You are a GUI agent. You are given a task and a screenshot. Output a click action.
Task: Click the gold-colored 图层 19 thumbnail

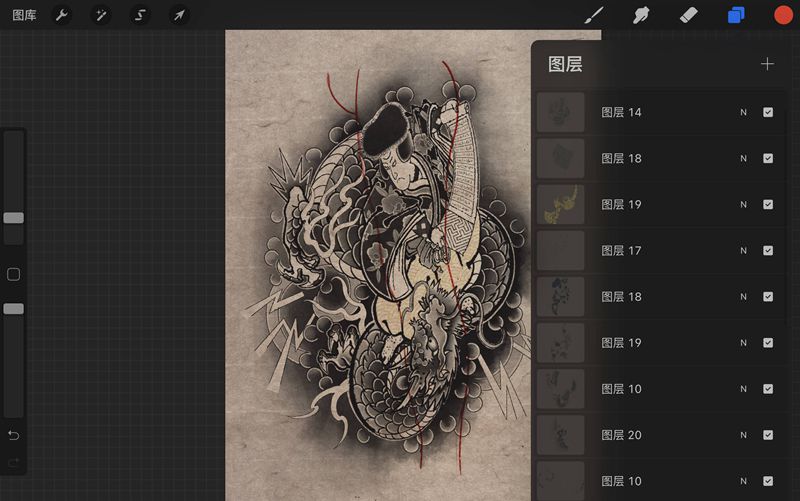point(561,204)
